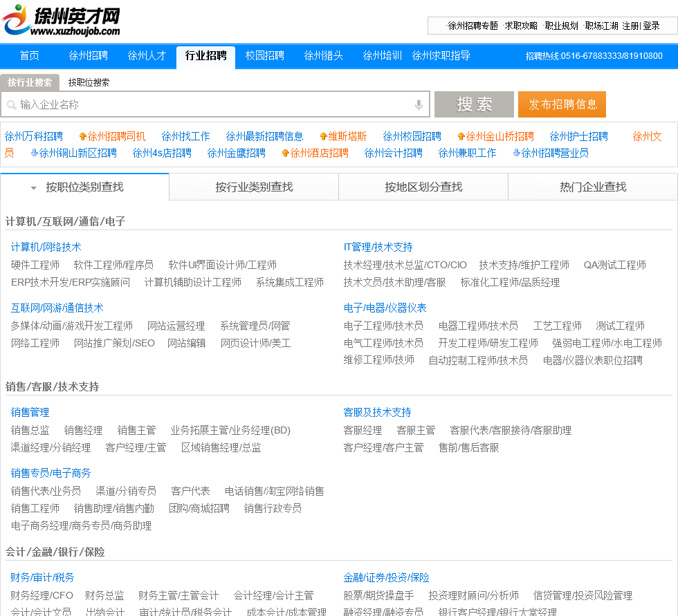Open the 首页 nav item
Screen dimensions: 678x616
pos(29,56)
